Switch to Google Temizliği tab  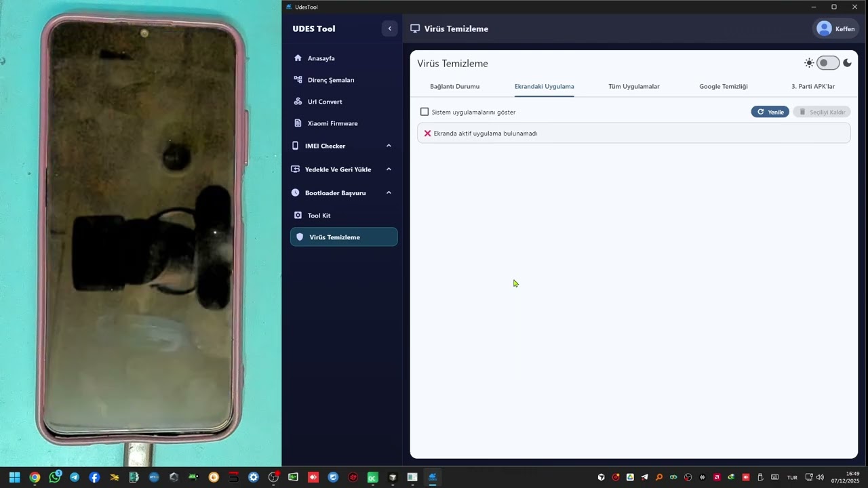724,87
